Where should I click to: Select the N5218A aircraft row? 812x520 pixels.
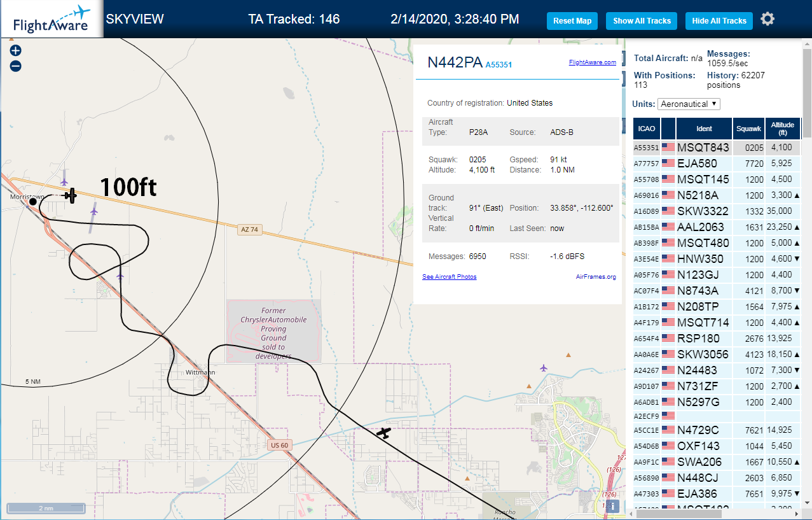point(717,195)
